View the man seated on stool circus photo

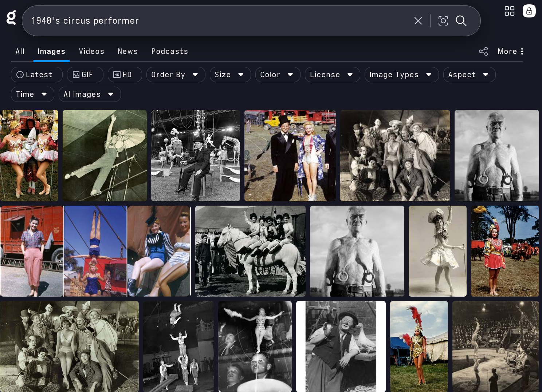coord(196,156)
